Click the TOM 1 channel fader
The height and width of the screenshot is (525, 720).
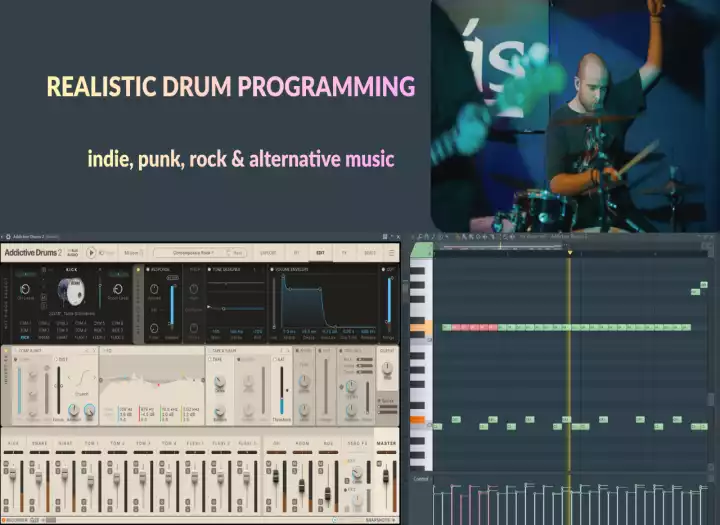[x=90, y=480]
